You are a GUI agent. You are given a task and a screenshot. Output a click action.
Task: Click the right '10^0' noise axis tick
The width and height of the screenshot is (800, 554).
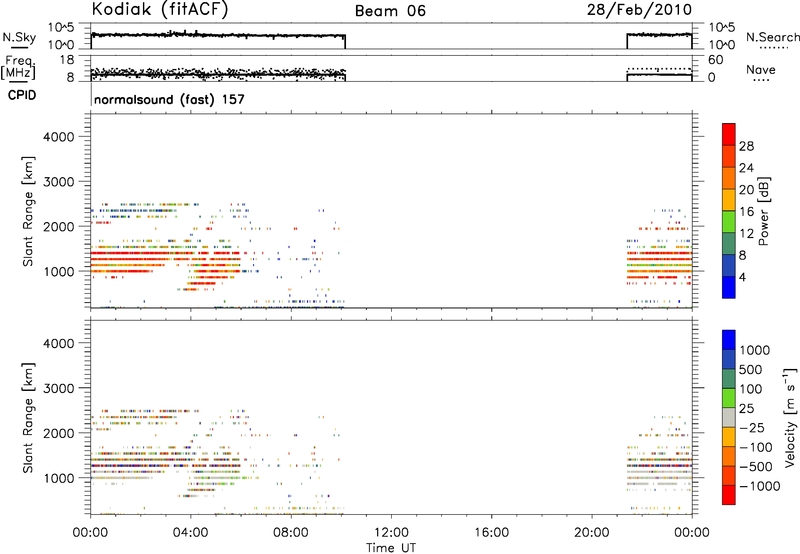tap(722, 45)
